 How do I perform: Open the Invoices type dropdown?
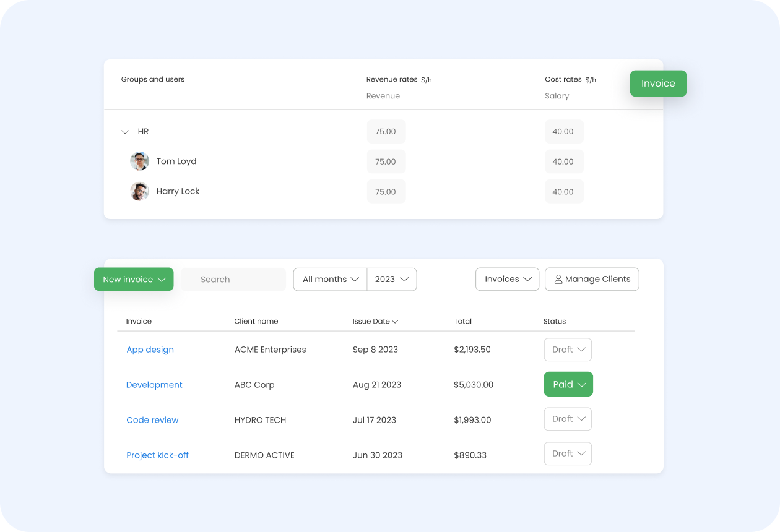(x=508, y=280)
